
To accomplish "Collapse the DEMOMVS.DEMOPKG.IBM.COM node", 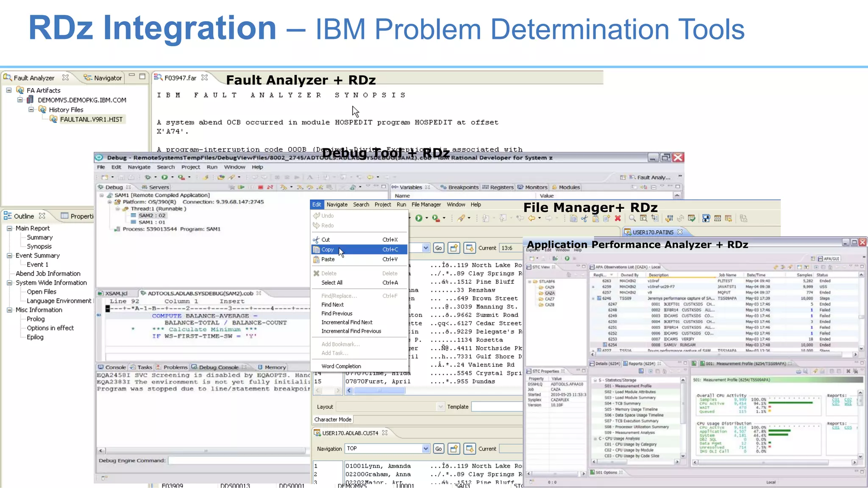I will click(x=20, y=100).
